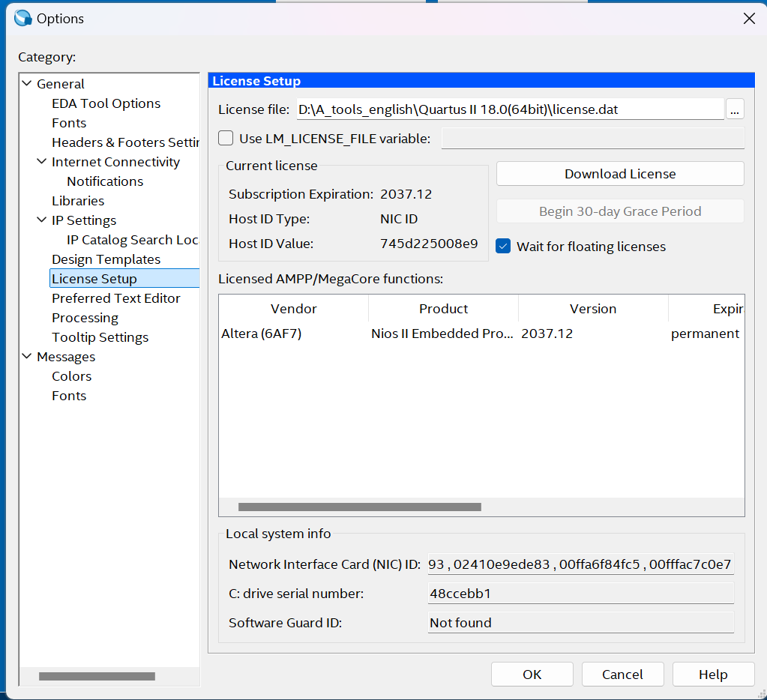Open EDA Tool Options
767x700 pixels.
pyautogui.click(x=106, y=103)
